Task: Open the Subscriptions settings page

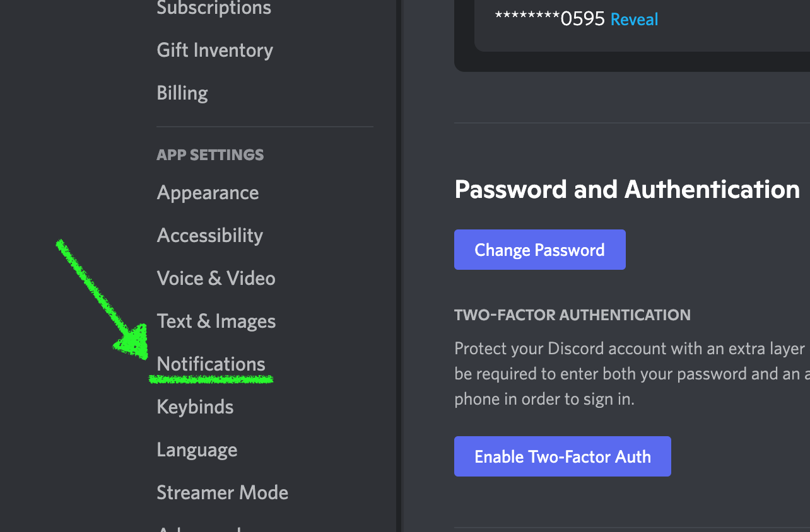Action: (x=214, y=8)
